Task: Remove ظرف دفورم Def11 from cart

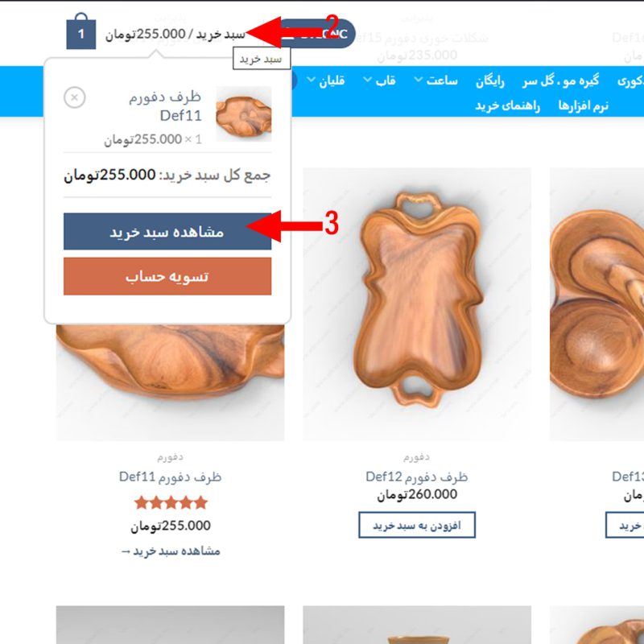Action: pyautogui.click(x=74, y=97)
